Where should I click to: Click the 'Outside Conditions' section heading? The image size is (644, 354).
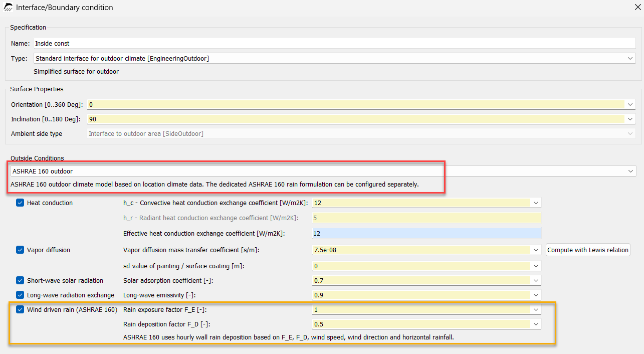[37, 158]
